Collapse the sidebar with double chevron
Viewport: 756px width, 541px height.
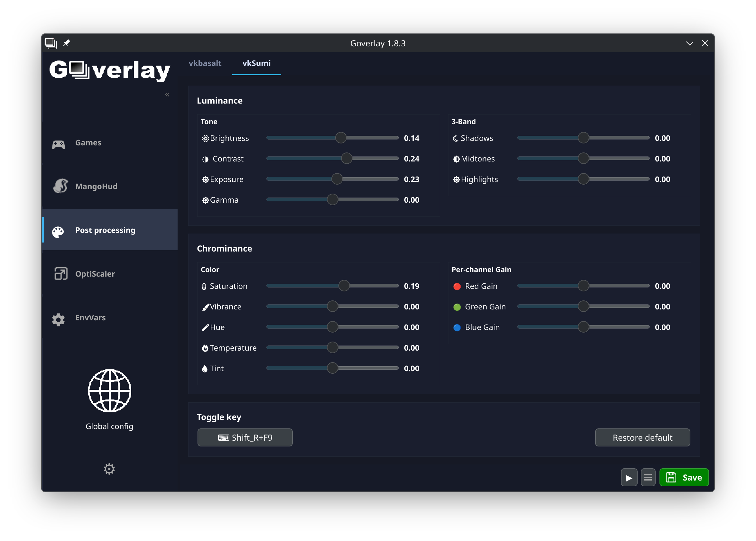(167, 95)
